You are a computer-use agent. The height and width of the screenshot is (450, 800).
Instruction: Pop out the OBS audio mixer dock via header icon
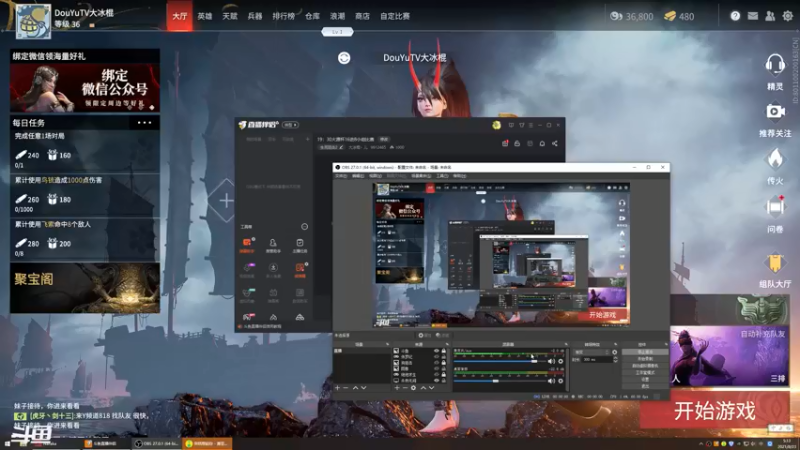pos(565,344)
